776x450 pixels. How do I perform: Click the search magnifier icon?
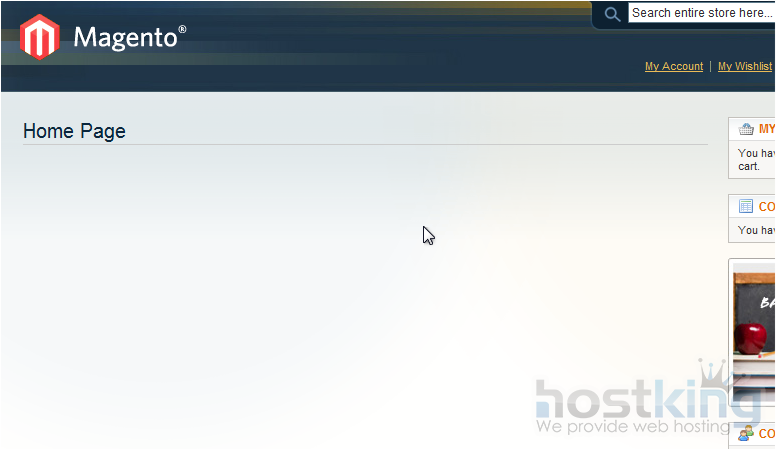(x=612, y=14)
